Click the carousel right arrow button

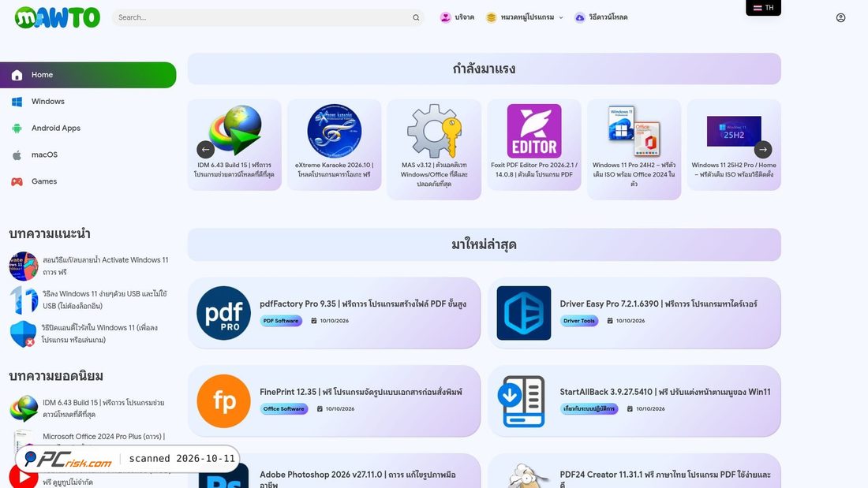coord(763,149)
